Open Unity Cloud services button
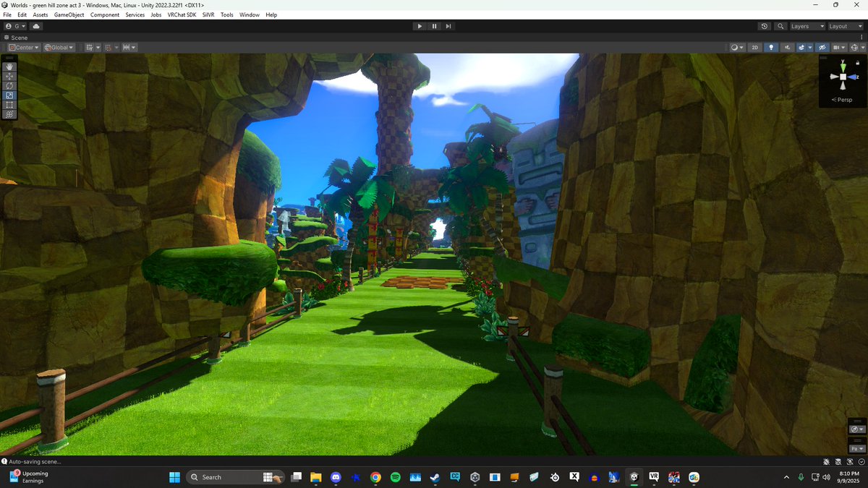 tap(36, 26)
